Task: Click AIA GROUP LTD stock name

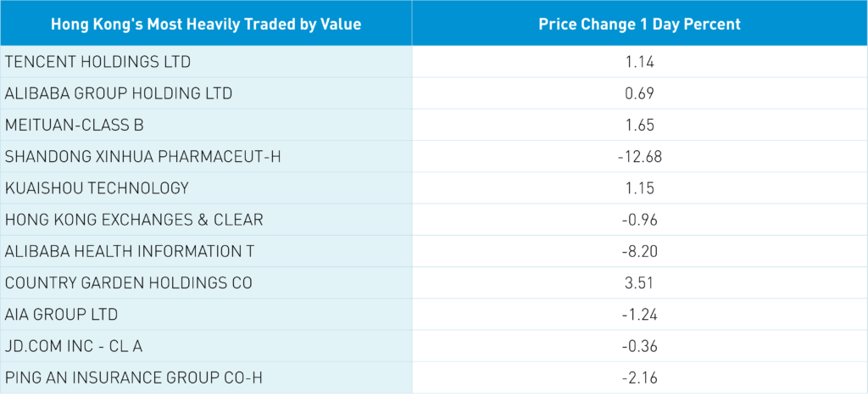Action: coord(61,315)
